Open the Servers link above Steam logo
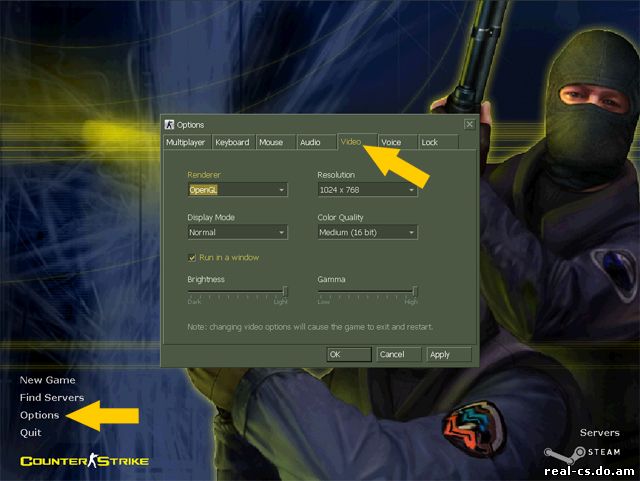Viewport: 640px width, 481px height. (x=600, y=433)
